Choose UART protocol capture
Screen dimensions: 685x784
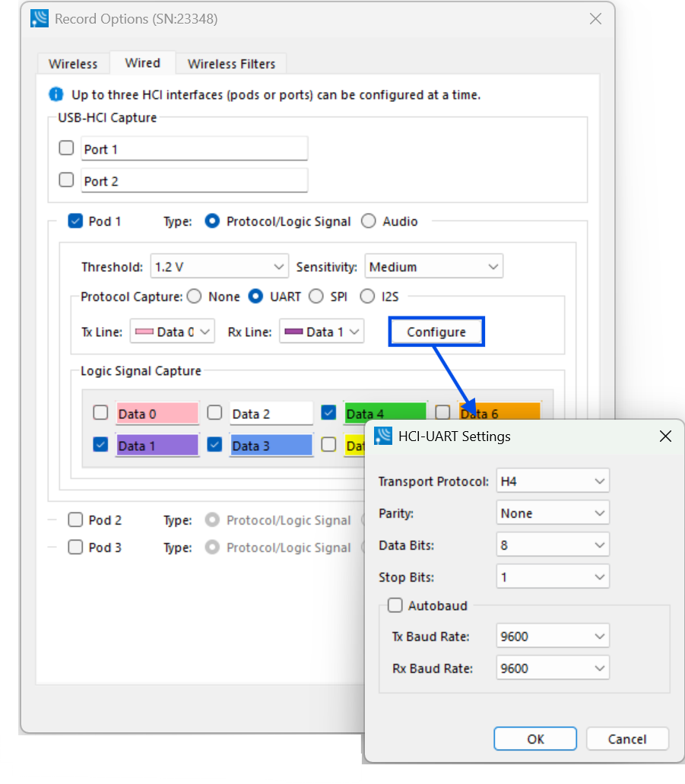tap(255, 297)
